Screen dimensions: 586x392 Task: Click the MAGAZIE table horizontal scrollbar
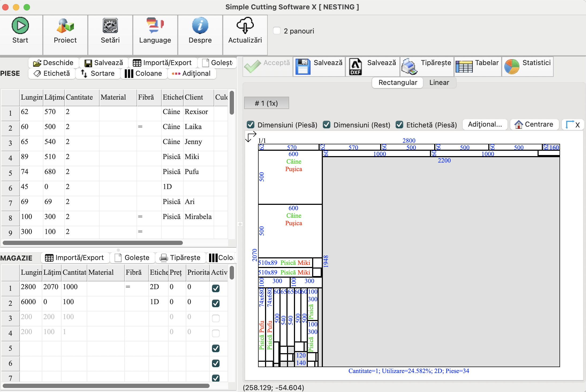point(106,386)
